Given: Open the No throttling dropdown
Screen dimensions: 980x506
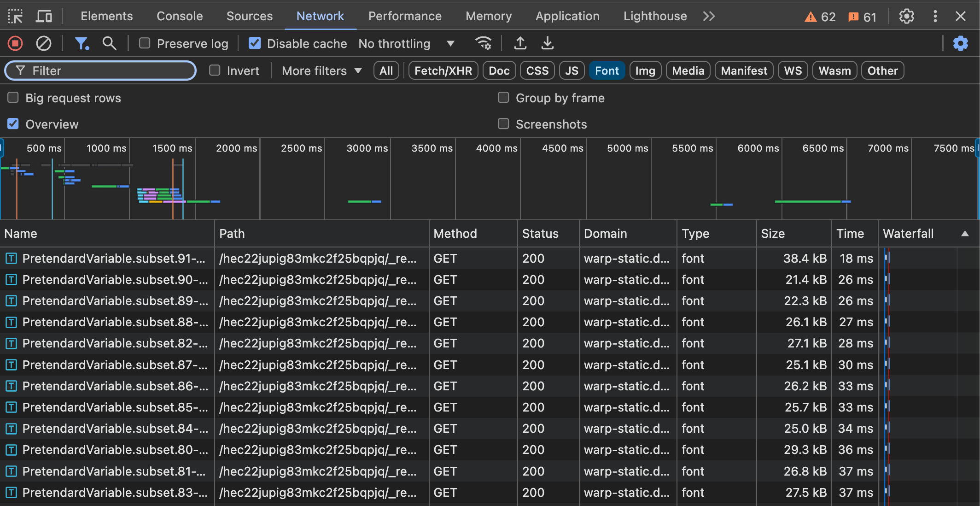Looking at the screenshot, I should (x=407, y=44).
